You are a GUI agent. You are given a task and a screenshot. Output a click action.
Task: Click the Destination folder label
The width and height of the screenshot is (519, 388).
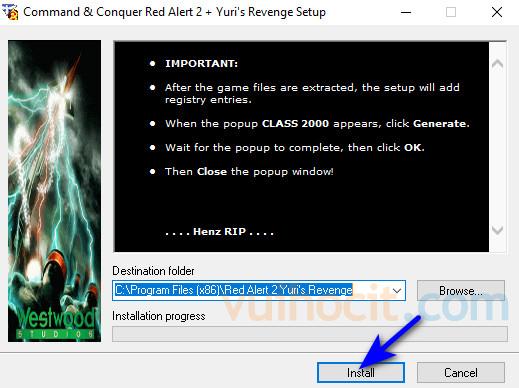153,271
